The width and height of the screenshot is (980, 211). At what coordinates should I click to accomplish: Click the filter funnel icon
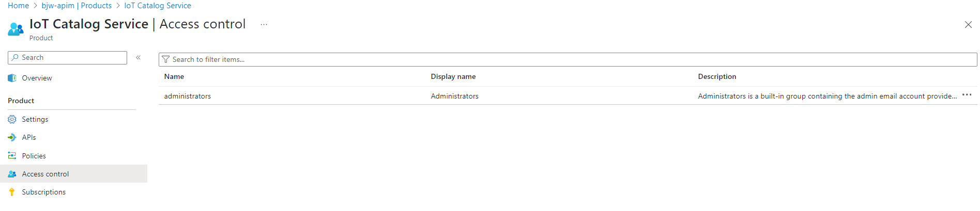pyautogui.click(x=165, y=60)
